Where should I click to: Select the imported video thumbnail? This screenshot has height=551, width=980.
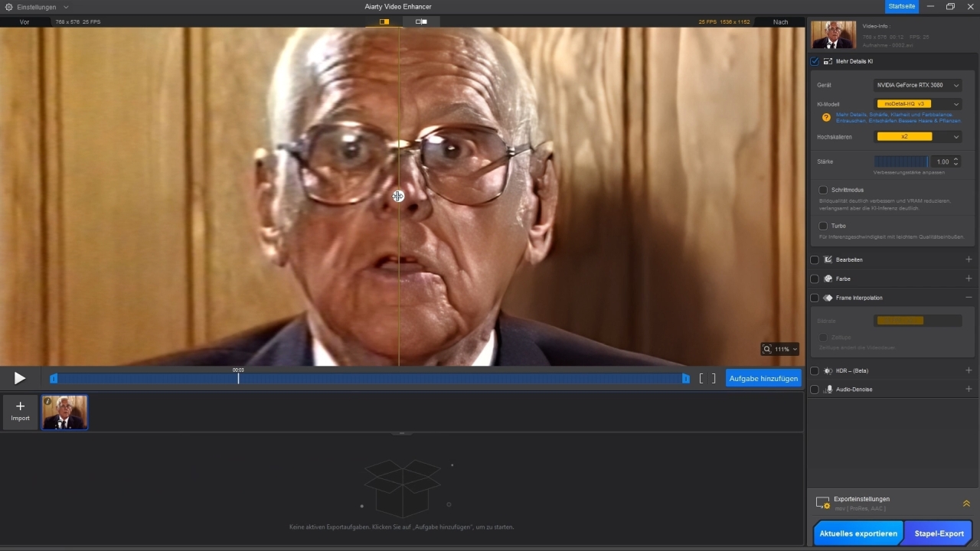coord(65,412)
